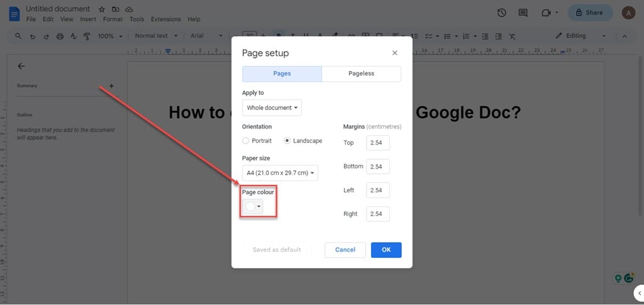Apply a bulleted list
The width and height of the screenshot is (644, 305).
448,36
